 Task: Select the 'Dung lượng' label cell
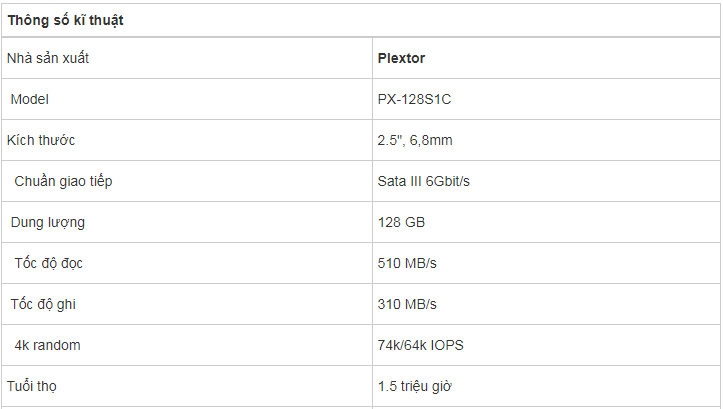[187, 222]
